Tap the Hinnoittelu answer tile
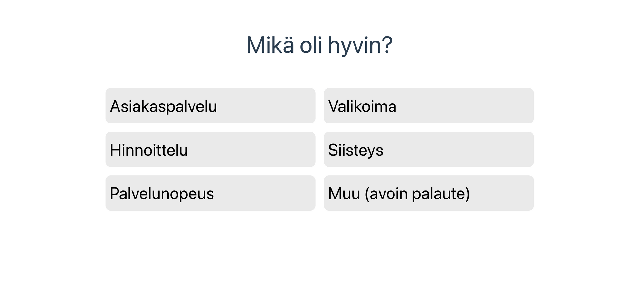 coord(210,150)
